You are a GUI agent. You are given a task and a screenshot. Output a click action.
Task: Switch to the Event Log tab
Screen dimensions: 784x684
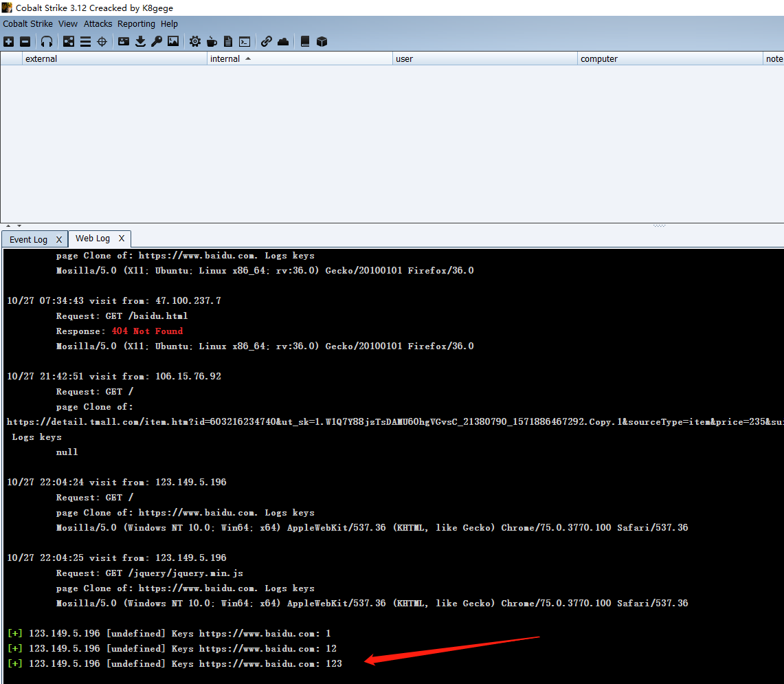pyautogui.click(x=28, y=239)
